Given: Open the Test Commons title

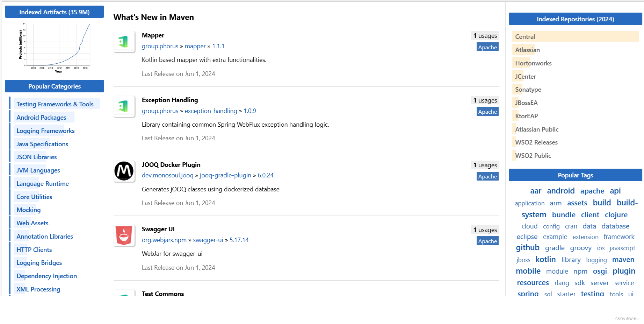Looking at the screenshot, I should [x=163, y=293].
